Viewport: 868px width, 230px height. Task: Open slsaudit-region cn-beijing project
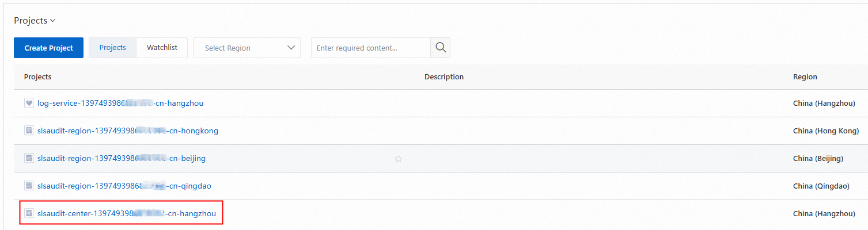(121, 158)
